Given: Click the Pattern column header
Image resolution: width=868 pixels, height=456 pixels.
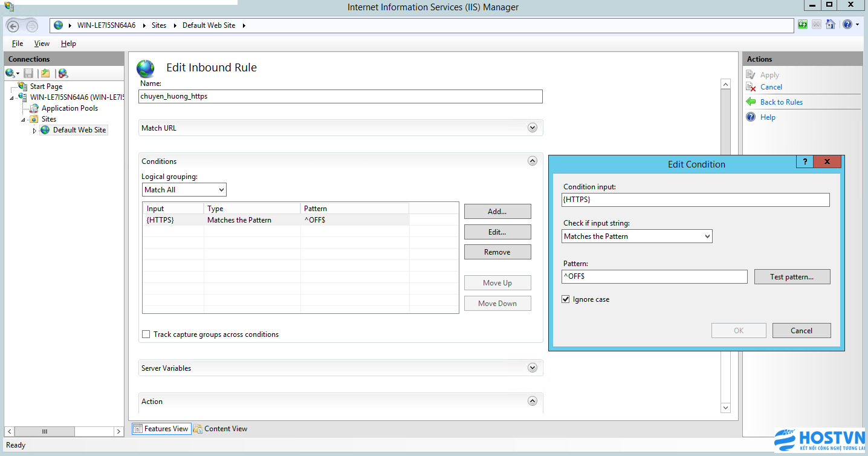Looking at the screenshot, I should pos(355,209).
